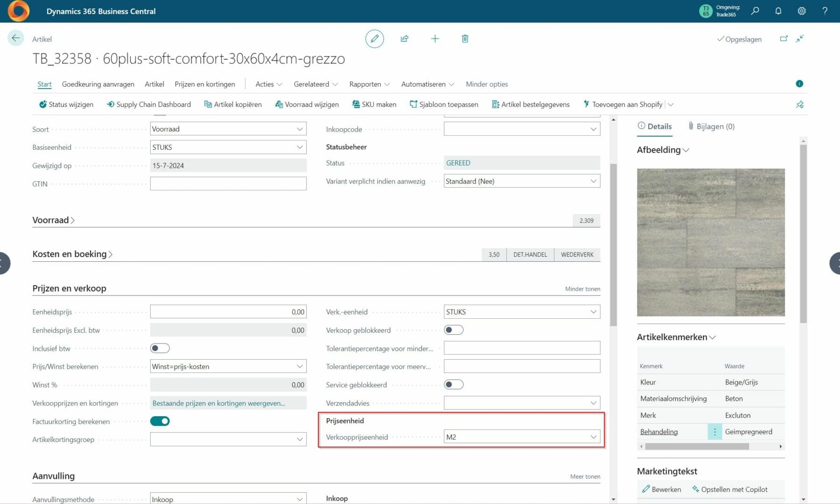Open notifications bell icon
The image size is (840, 504).
pyautogui.click(x=778, y=11)
